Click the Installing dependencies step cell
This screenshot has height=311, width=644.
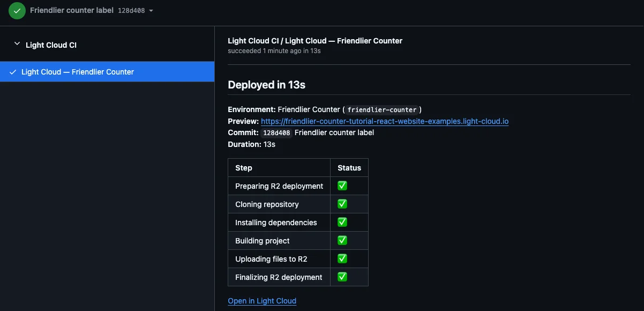tap(279, 223)
